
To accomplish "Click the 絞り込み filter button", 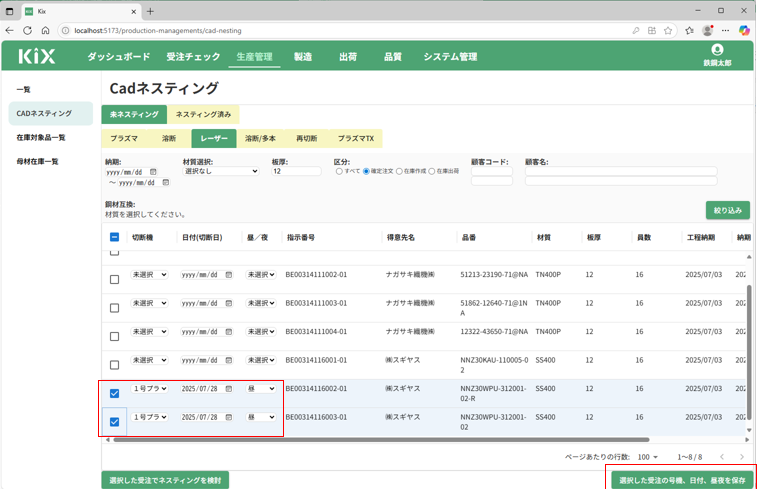I will [x=728, y=210].
